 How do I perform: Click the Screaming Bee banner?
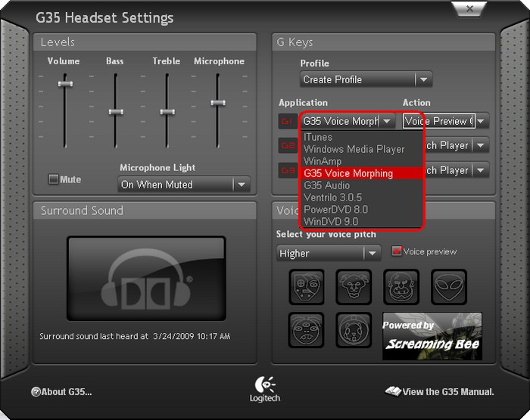pyautogui.click(x=432, y=336)
